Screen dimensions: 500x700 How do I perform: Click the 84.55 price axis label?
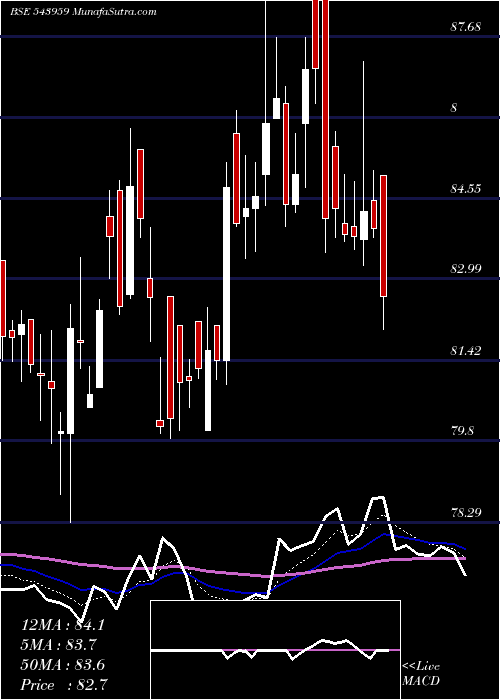pos(465,189)
